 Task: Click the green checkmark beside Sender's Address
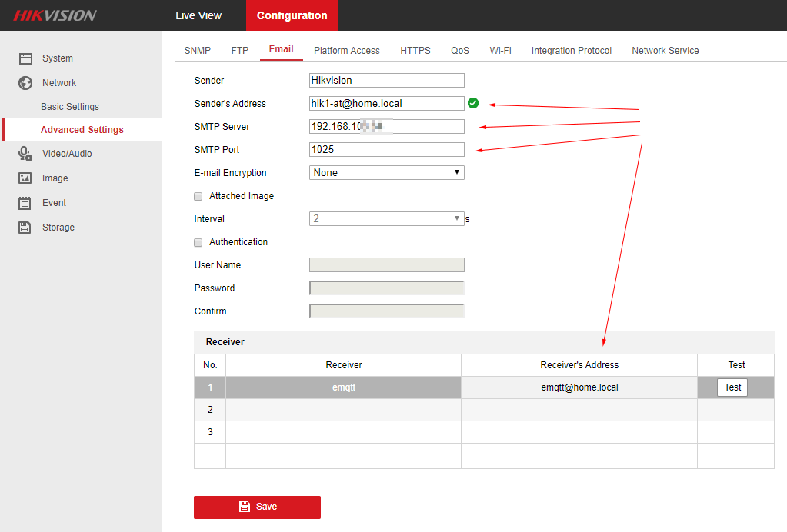click(x=473, y=103)
